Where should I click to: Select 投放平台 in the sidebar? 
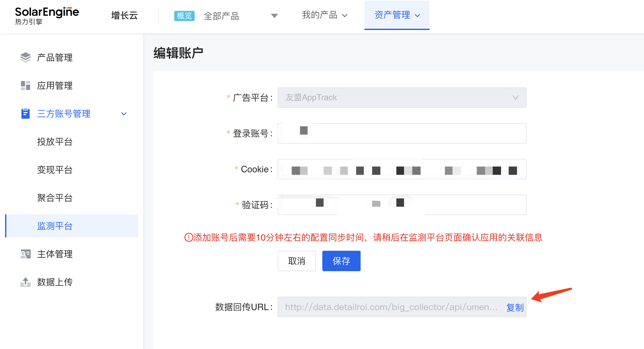(55, 142)
